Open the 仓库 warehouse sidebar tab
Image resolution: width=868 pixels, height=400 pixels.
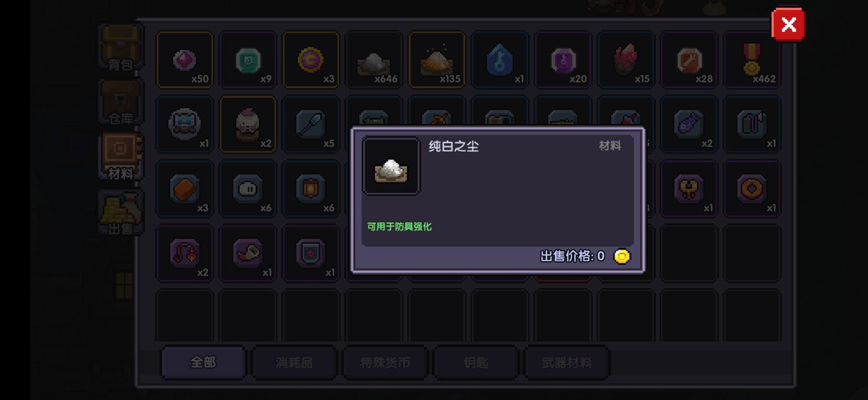pos(120,103)
